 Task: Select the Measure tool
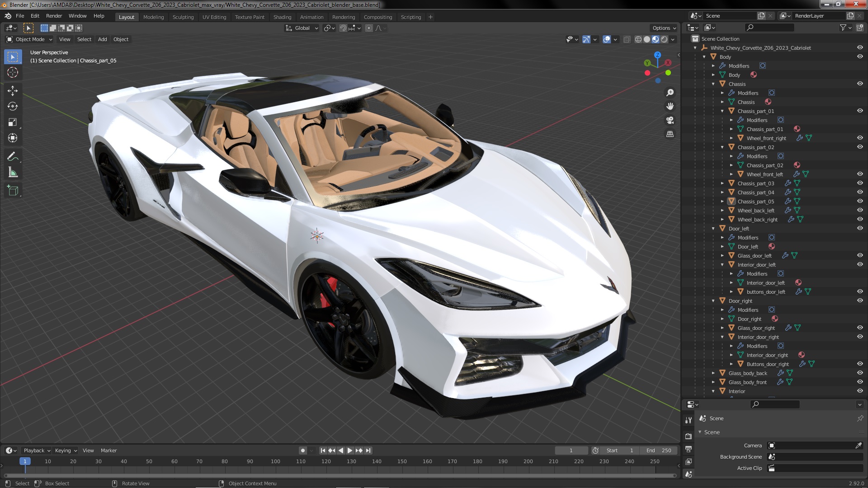click(x=13, y=172)
